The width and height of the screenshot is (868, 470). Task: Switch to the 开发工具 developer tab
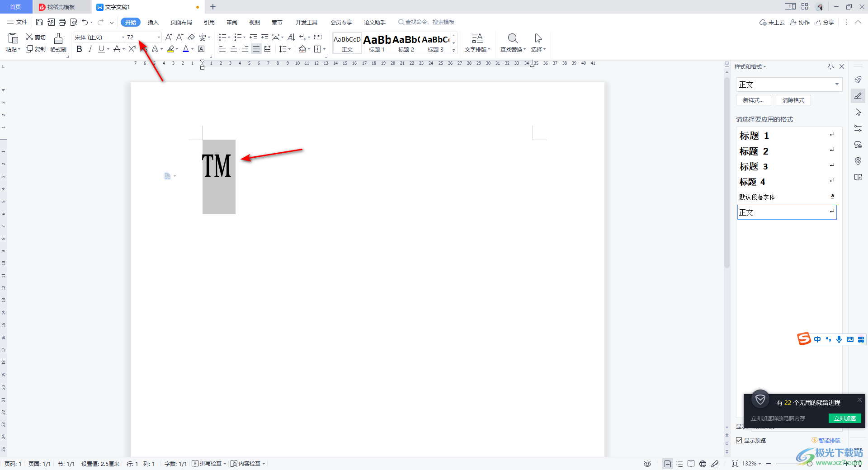tap(307, 22)
